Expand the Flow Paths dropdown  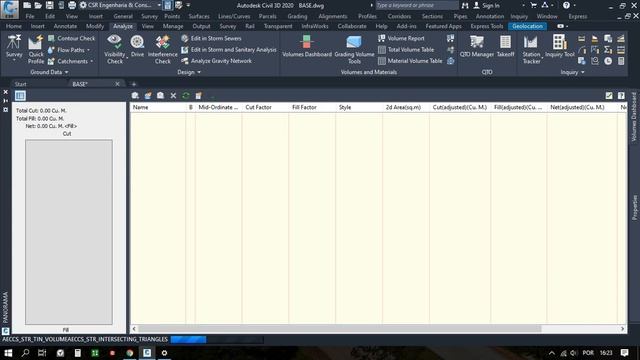click(x=88, y=50)
